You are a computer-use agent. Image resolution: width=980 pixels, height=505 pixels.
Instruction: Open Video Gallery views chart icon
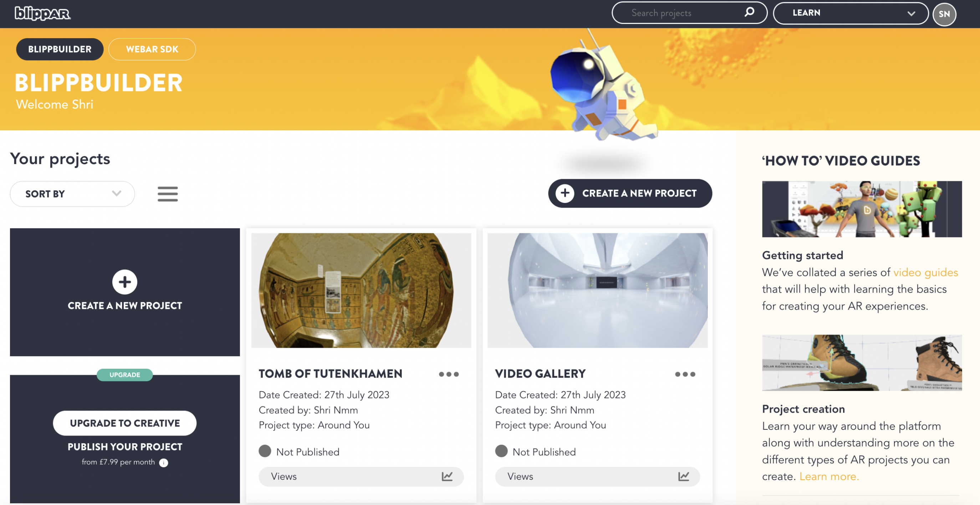pos(684,476)
